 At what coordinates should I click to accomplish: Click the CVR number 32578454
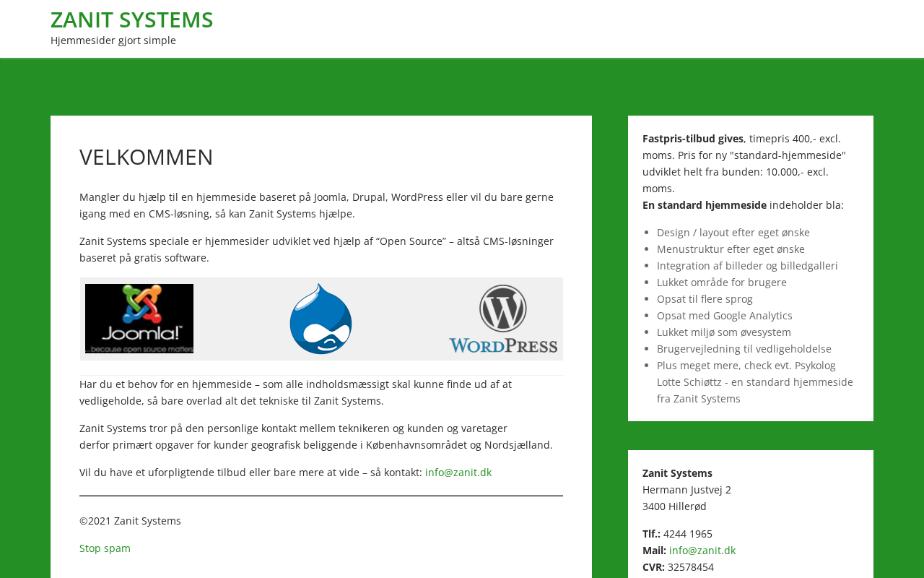691,567
